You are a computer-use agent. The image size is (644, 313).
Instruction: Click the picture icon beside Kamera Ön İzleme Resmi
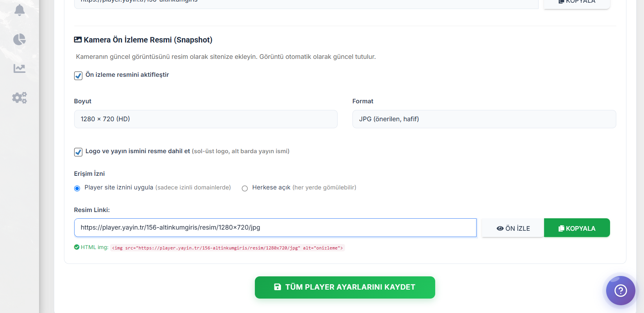(78, 40)
